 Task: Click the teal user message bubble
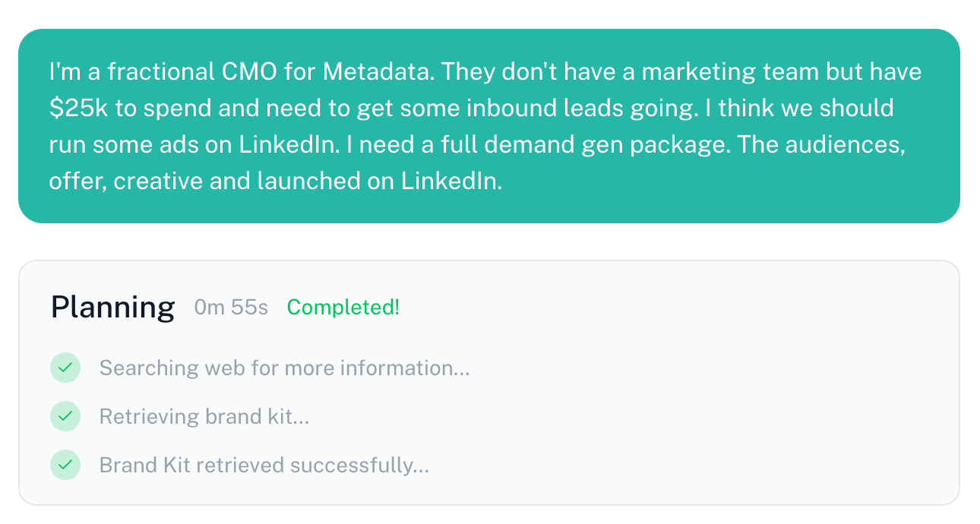tap(489, 125)
